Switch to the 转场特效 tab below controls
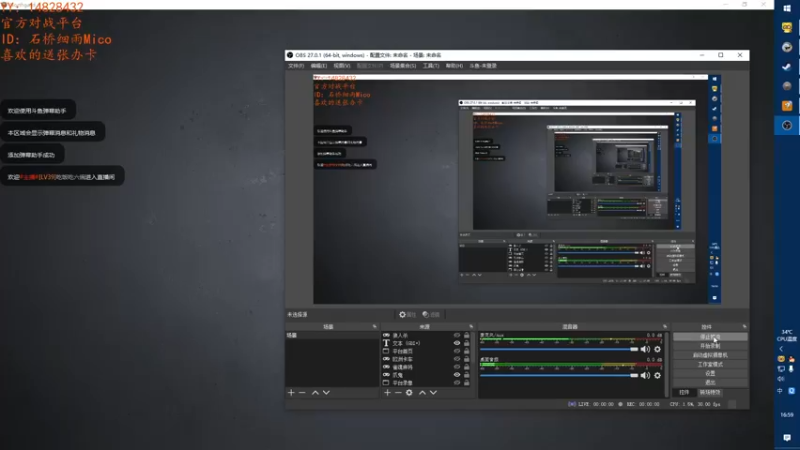800x450 pixels. [710, 392]
